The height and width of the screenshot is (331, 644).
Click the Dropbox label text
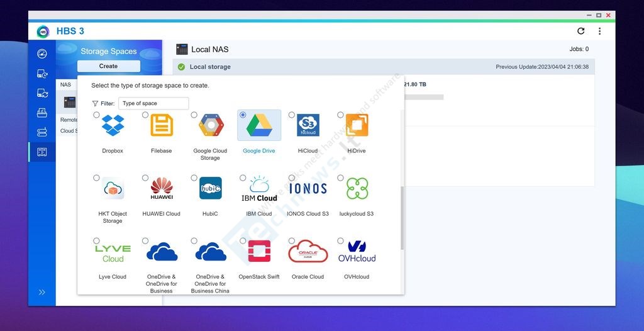click(x=113, y=151)
